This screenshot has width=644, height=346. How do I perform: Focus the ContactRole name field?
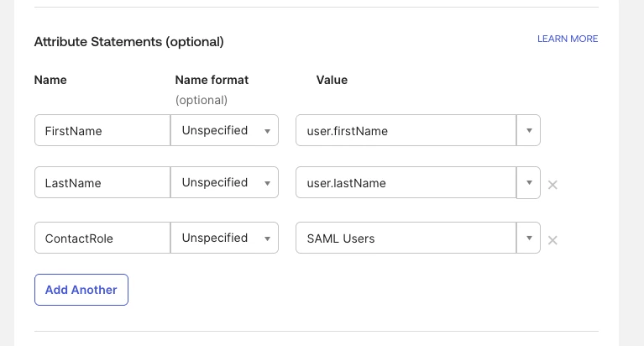(102, 239)
